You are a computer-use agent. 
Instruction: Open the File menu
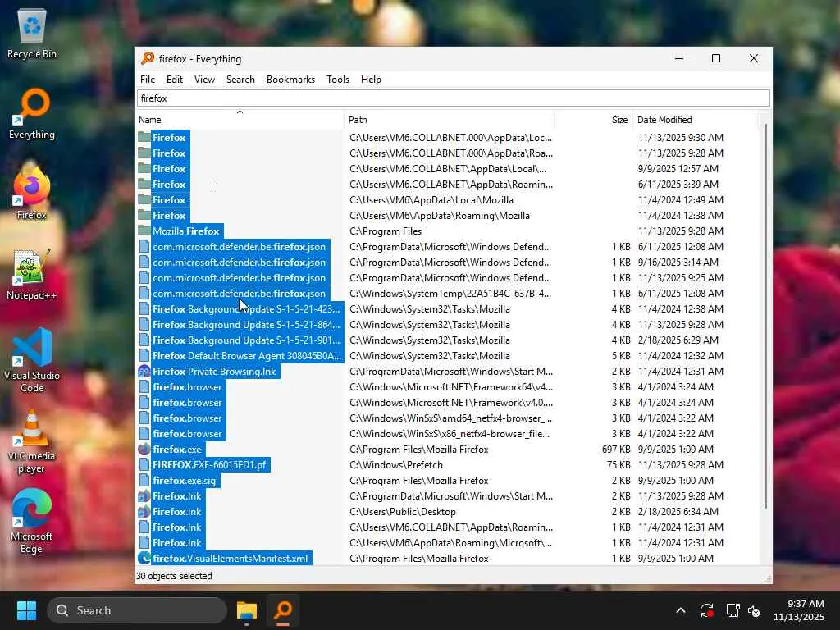[x=148, y=80]
